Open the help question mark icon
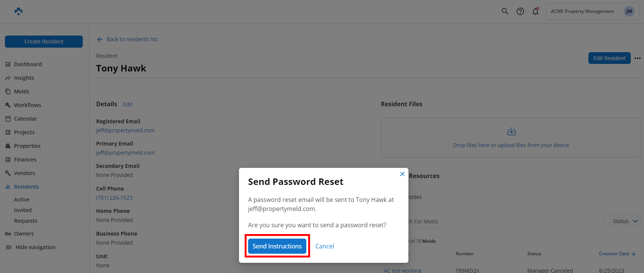This screenshot has height=273, width=644. [520, 11]
